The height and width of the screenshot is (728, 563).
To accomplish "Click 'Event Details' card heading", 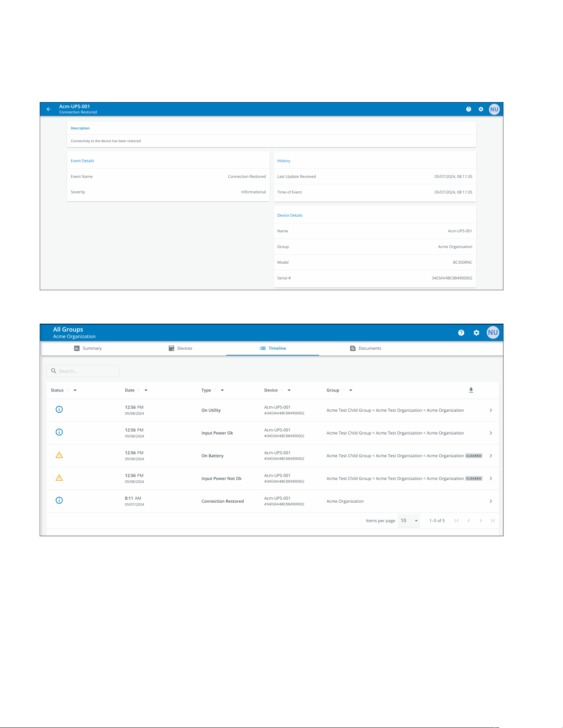I will [x=82, y=161].
